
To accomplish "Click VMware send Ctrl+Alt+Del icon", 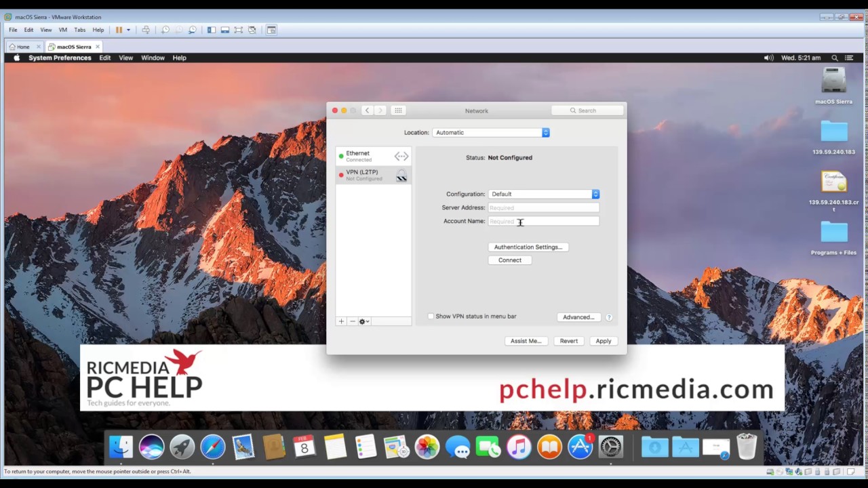I will [146, 30].
